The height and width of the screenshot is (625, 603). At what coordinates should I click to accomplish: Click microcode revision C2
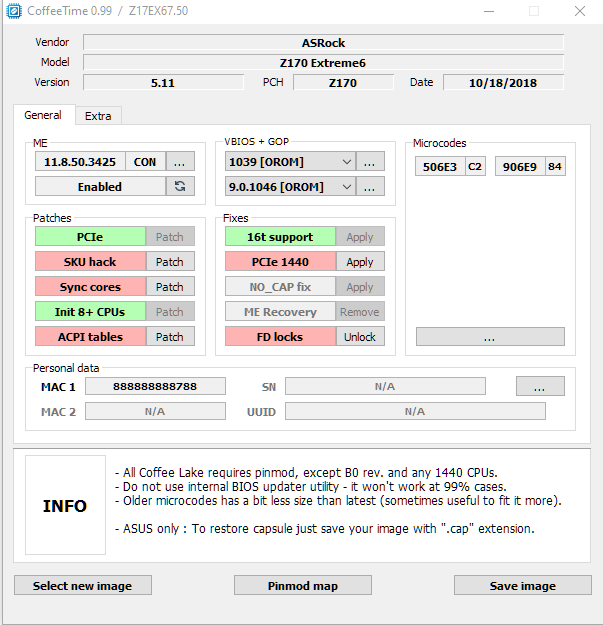pyautogui.click(x=475, y=167)
